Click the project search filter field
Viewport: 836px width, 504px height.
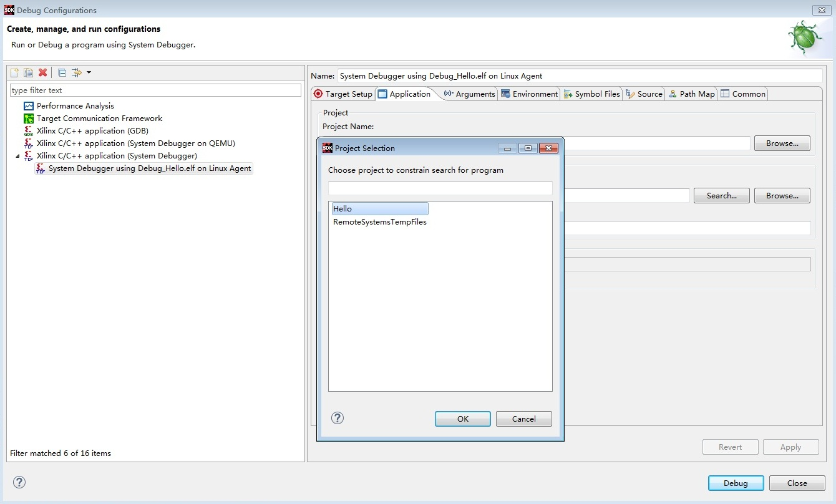point(440,188)
